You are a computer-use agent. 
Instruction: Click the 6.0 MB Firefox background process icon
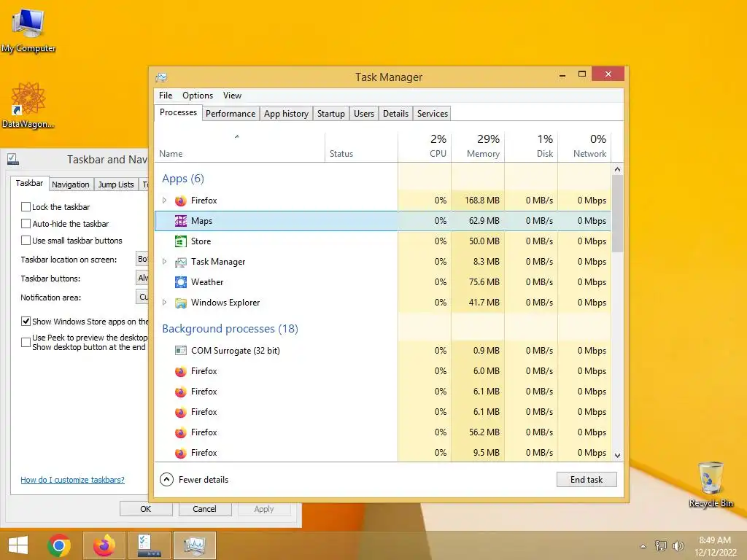(x=181, y=371)
